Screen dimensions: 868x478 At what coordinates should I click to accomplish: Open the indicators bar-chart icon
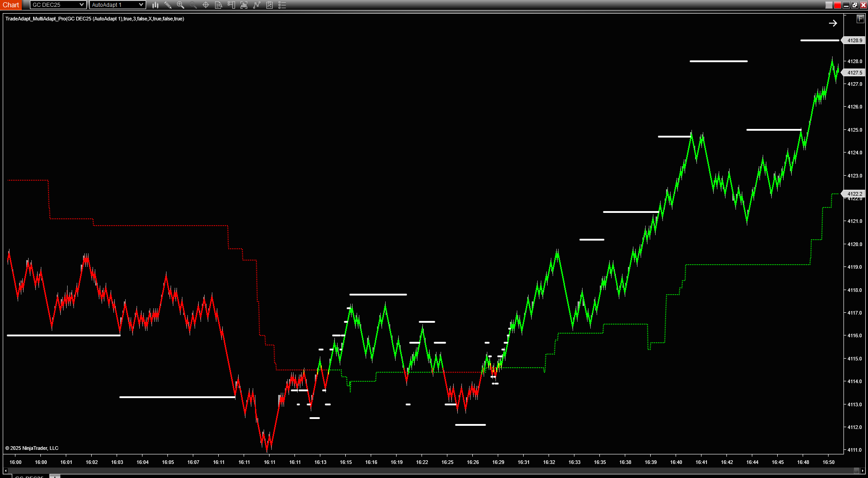244,5
